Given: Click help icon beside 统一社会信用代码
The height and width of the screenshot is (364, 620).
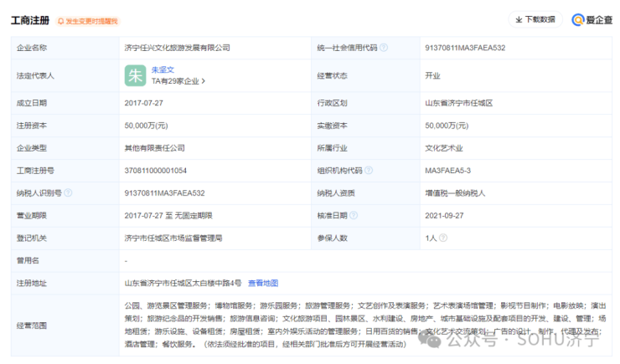Looking at the screenshot, I should click(384, 48).
